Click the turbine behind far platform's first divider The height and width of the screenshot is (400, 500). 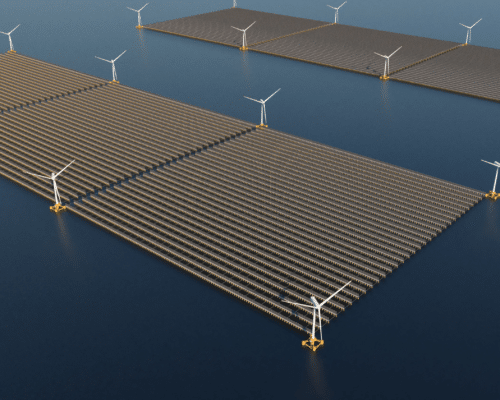pos(336,12)
